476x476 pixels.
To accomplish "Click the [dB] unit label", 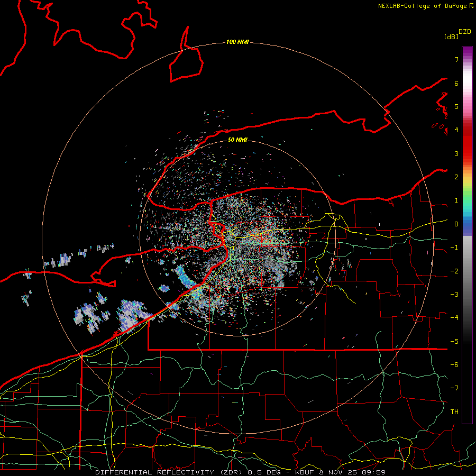I will click(452, 36).
